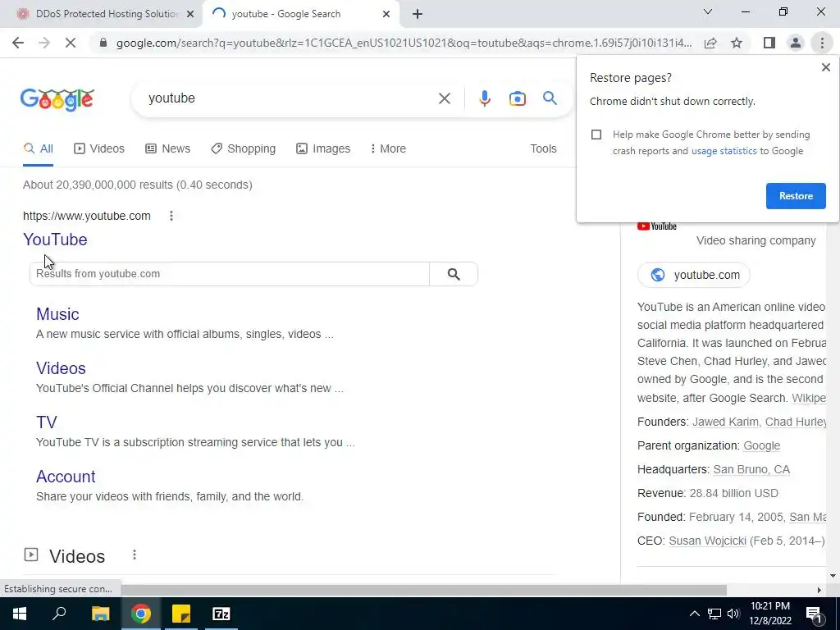This screenshot has width=840, height=630.
Task: Open the share this page icon in address bar
Action: [710, 43]
